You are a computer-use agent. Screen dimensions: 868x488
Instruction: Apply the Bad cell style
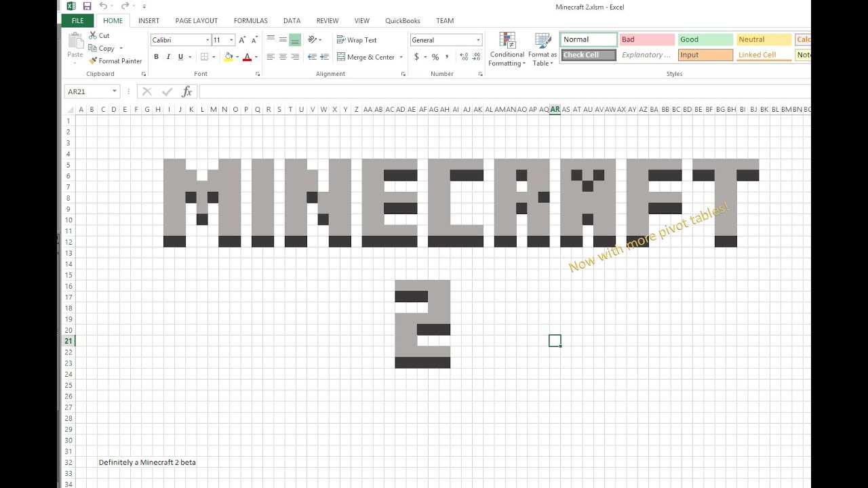pyautogui.click(x=647, y=39)
